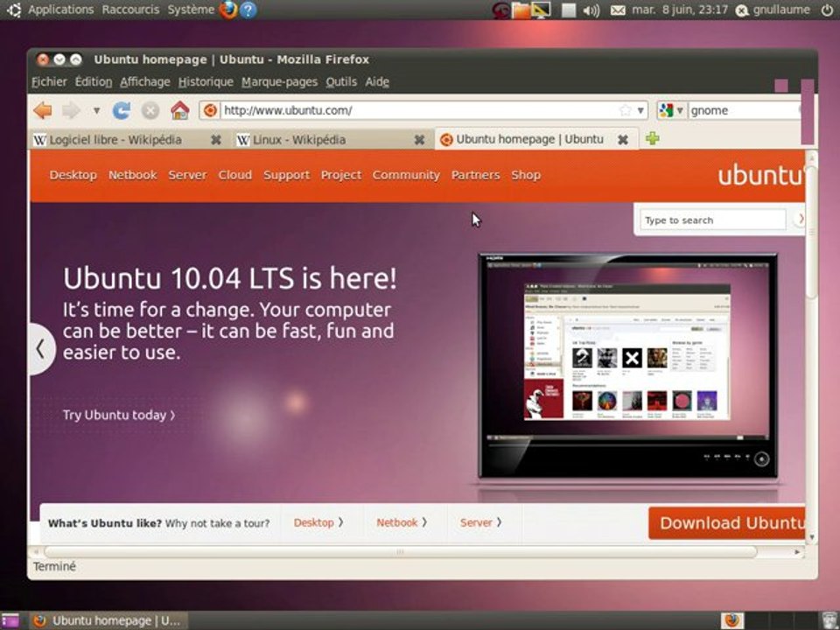840x630 pixels.
Task: Open the Google search engine selector
Action: (x=671, y=110)
